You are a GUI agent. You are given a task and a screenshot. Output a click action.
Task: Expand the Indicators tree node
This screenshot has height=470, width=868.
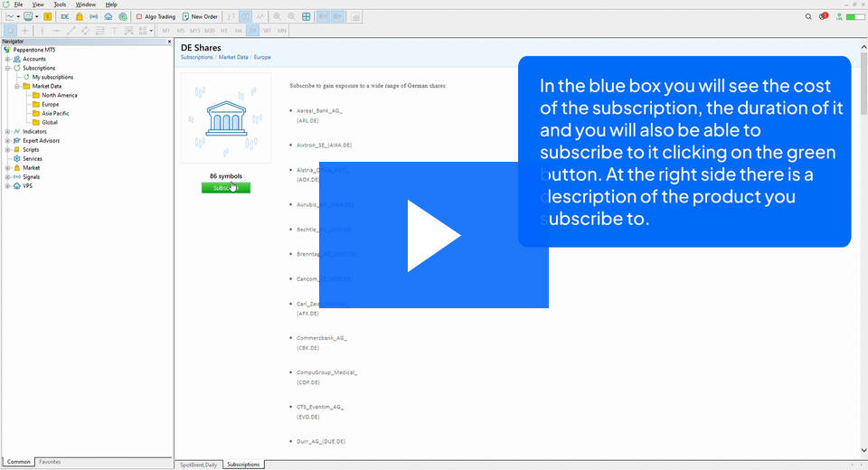pos(8,132)
